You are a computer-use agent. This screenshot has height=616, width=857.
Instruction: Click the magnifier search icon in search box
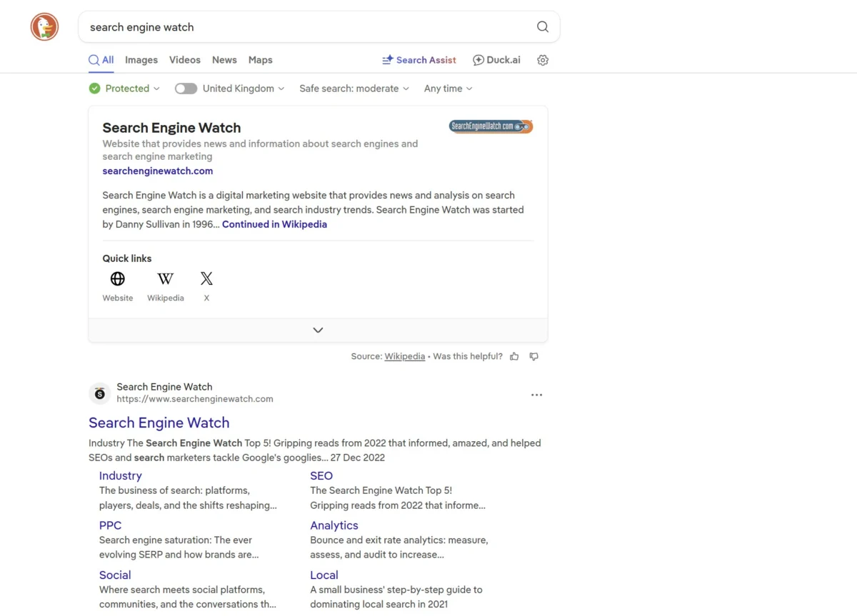(x=543, y=27)
